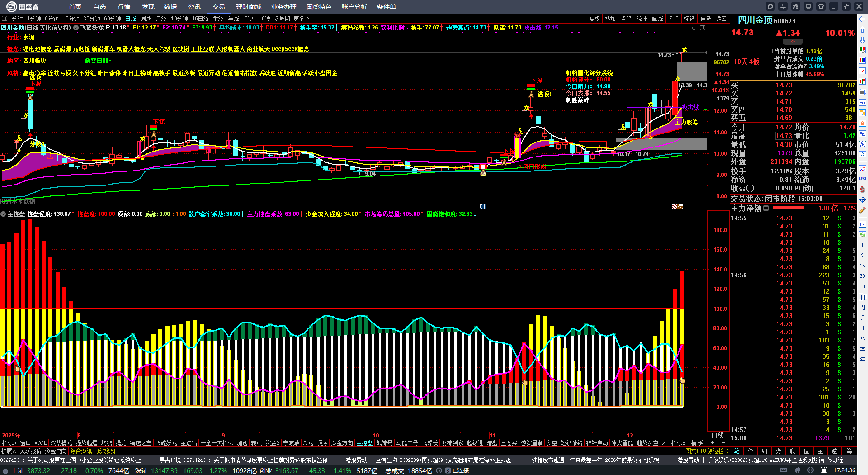This screenshot has height=475, width=868.
Task: Click the 四川金顶 stock name header
Action: (755, 20)
